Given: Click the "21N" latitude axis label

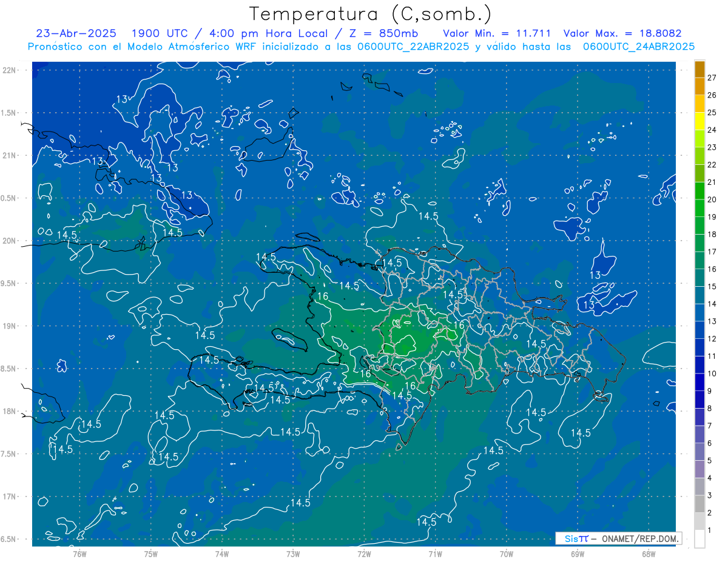Looking at the screenshot, I should [10, 155].
